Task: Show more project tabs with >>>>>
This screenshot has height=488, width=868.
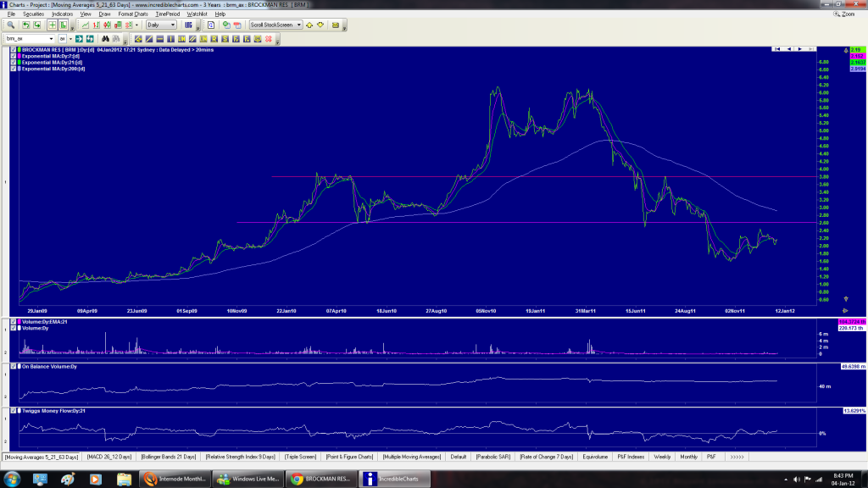Action: click(737, 457)
